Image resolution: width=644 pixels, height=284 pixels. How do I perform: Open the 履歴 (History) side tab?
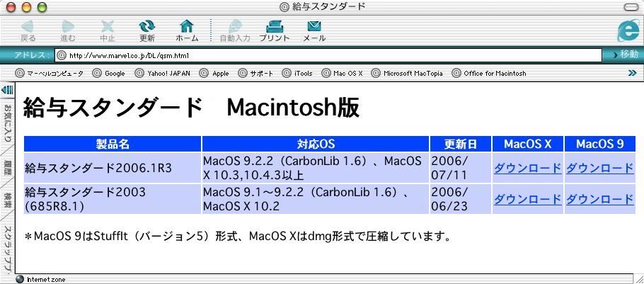click(7, 169)
